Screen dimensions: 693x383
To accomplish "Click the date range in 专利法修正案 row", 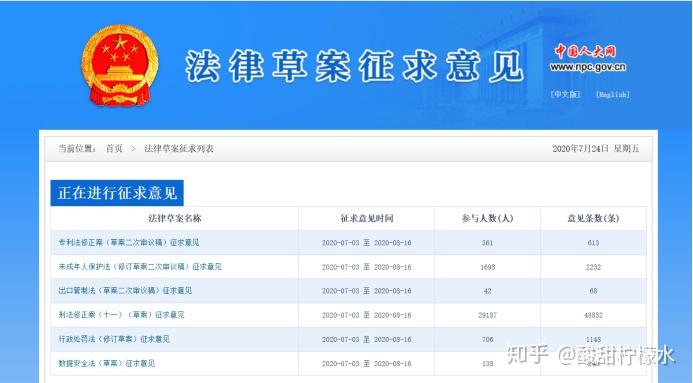I will pos(366,243).
